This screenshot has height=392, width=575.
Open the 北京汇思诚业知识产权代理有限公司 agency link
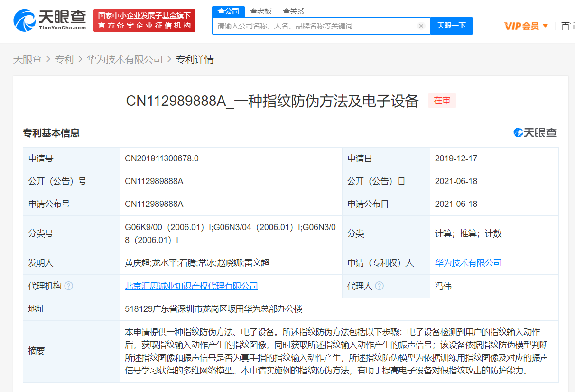[190, 286]
